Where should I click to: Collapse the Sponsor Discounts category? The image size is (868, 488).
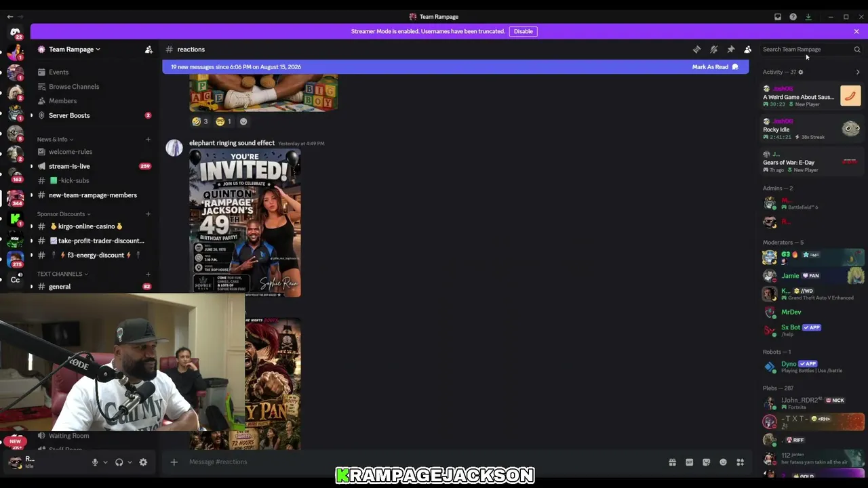tap(64, 214)
